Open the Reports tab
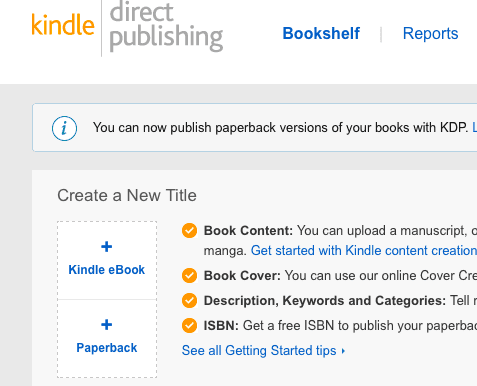Image resolution: width=477 pixels, height=386 pixels. click(x=430, y=33)
